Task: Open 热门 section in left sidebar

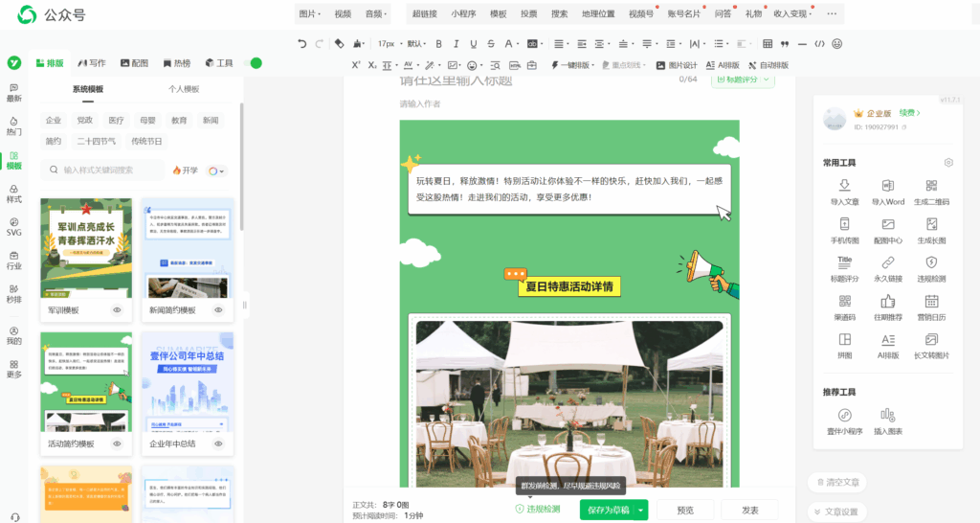Action: point(13,125)
